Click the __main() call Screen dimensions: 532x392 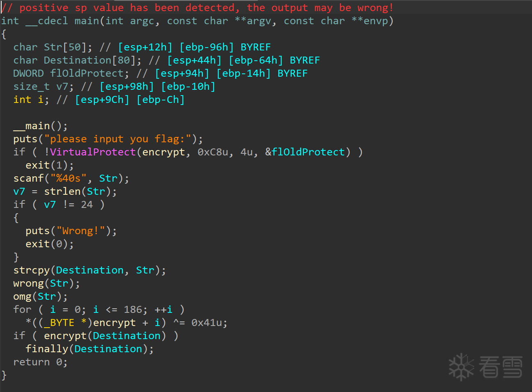click(41, 126)
